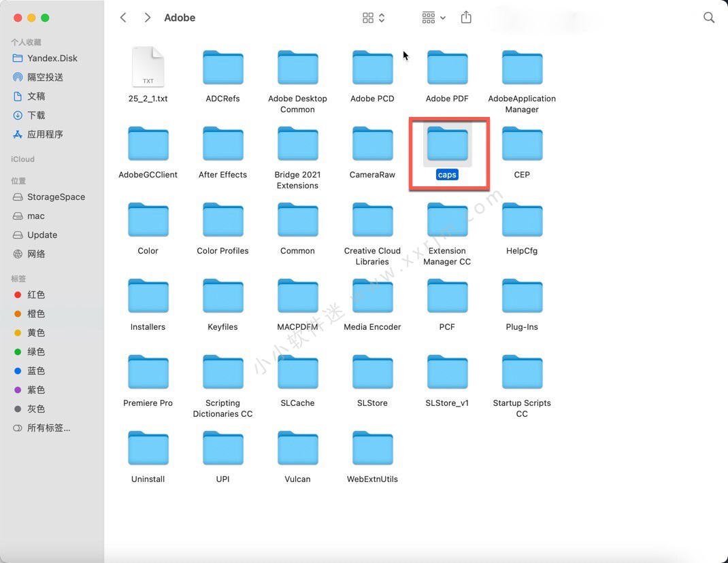Open the group-by dropdown in toolbar

(x=433, y=18)
